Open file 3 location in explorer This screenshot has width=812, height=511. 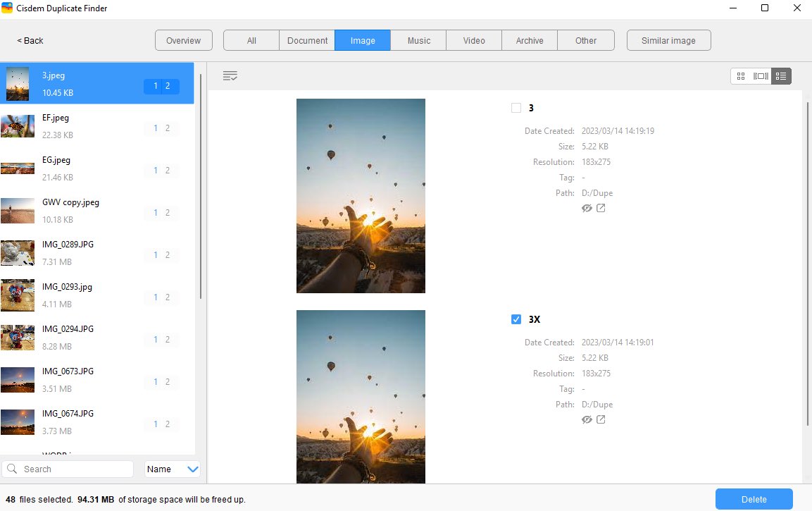coord(601,208)
